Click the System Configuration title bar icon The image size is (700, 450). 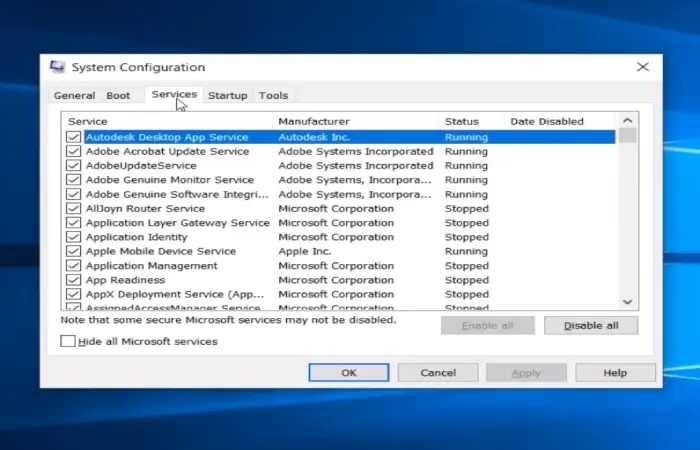click(57, 67)
